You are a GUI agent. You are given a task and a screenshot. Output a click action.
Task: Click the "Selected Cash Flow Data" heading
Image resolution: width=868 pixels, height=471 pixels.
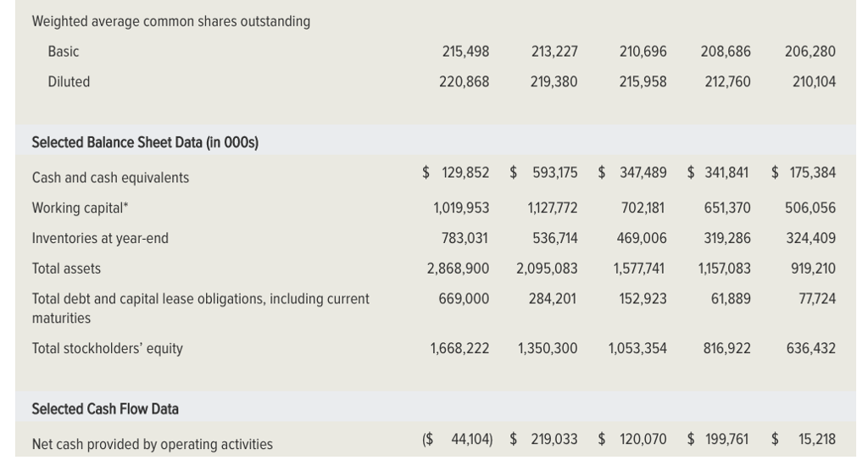click(105, 409)
